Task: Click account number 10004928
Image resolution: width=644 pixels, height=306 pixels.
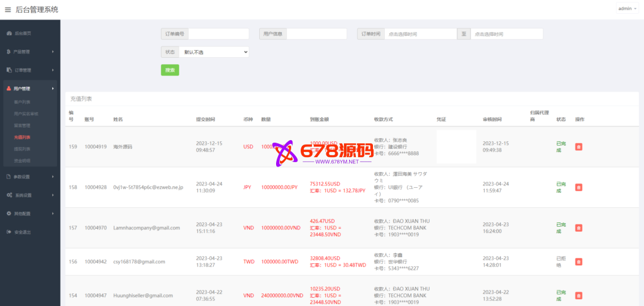Action: tap(96, 187)
